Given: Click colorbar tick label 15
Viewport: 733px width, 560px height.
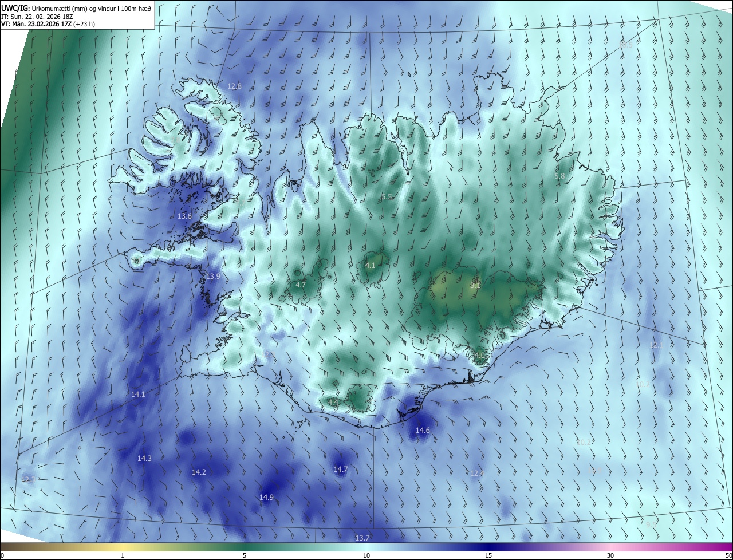Looking at the screenshot, I should pyautogui.click(x=488, y=556).
